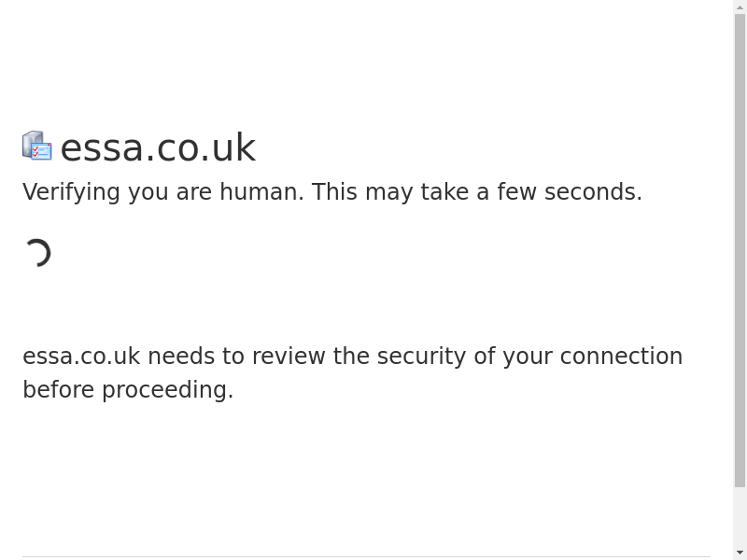Click the site favicon beside essa.co.uk
The width and height of the screenshot is (747, 560).
[37, 147]
